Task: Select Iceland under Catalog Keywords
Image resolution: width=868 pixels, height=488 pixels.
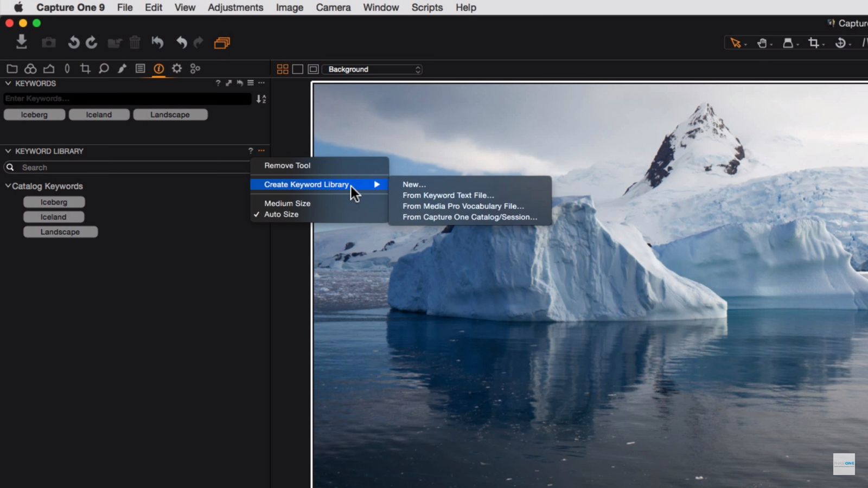Action: click(54, 217)
